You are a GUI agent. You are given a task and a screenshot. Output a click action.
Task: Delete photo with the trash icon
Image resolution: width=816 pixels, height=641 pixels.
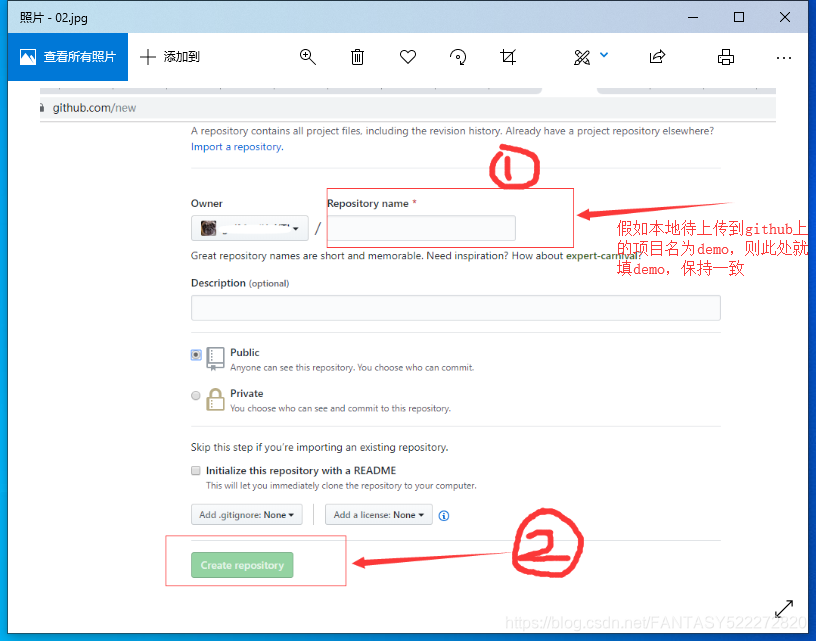click(x=357, y=57)
